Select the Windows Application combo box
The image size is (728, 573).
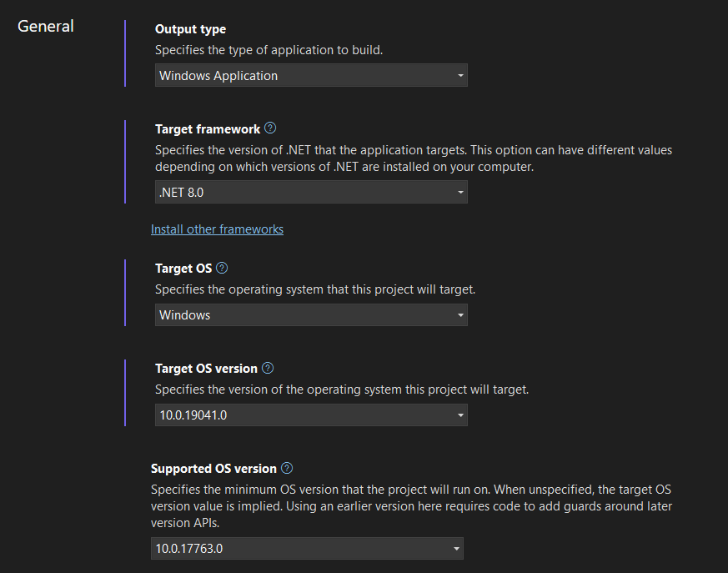(311, 75)
